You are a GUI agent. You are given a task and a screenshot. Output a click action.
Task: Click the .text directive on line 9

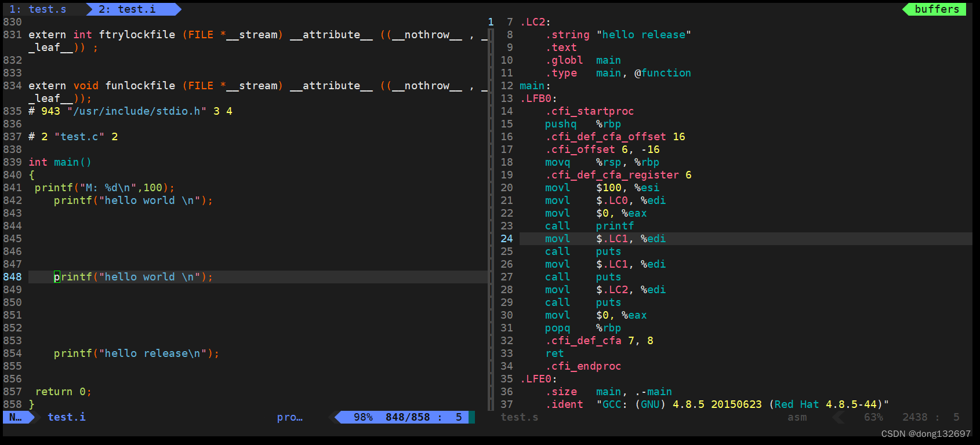[x=561, y=48]
